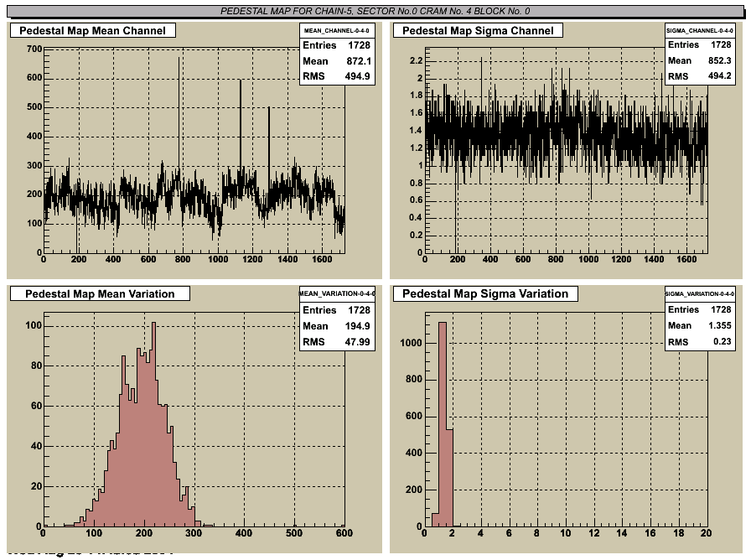
Task: Click the '80' y-axis label in Mean Variation
Action: [36, 366]
